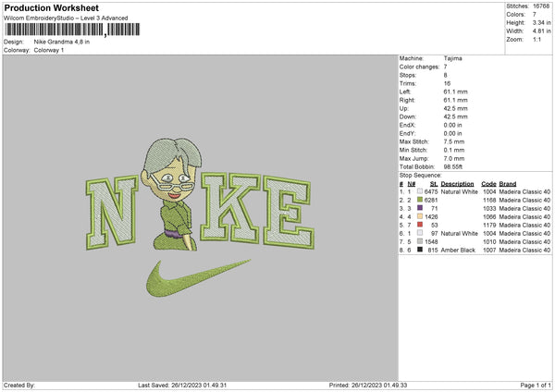Select the red swatch for code 1179
Screen dimensions: 555x392
pos(420,225)
